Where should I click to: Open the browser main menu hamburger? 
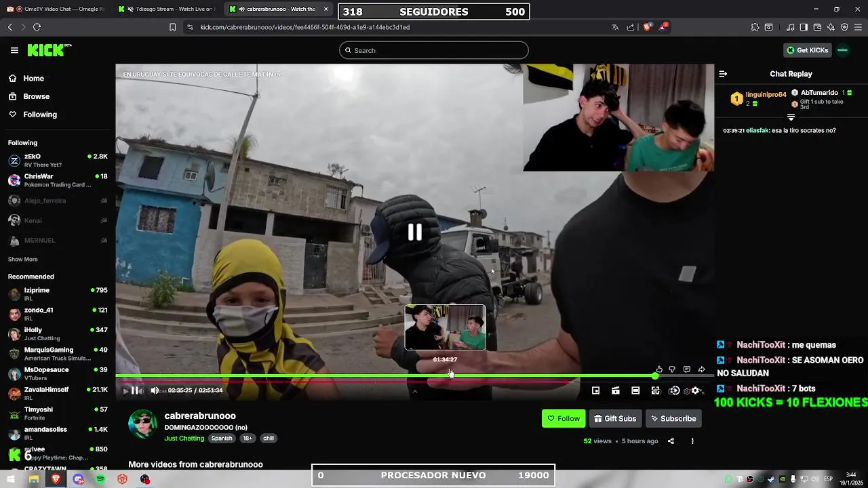tap(858, 27)
